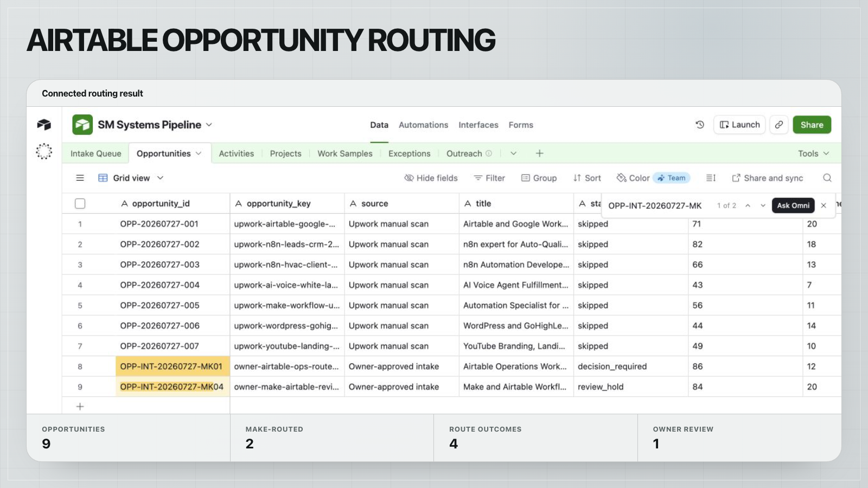
Task: Open Exceptions table tab
Action: [409, 153]
